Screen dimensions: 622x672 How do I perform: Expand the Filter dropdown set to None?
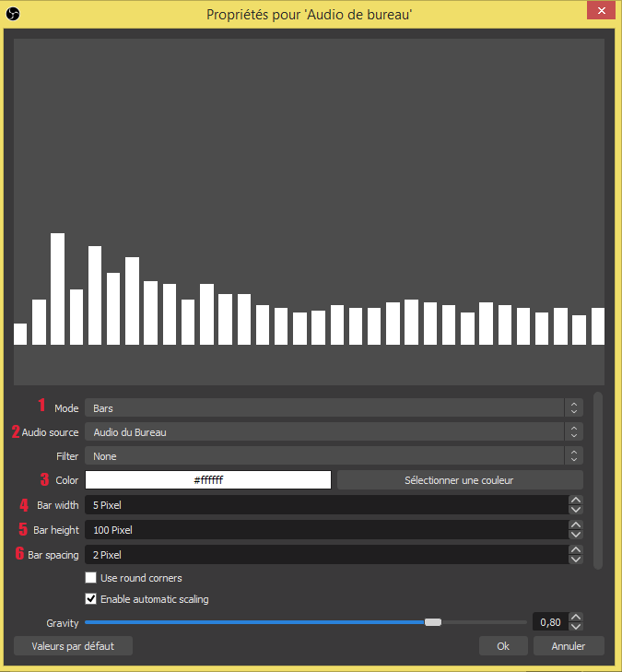click(x=333, y=455)
